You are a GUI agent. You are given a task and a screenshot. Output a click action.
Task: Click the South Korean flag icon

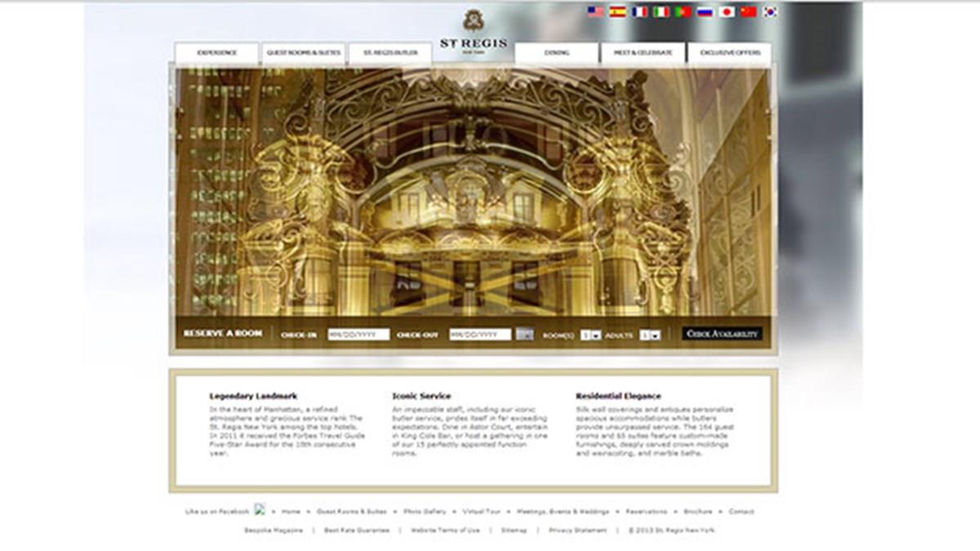[769, 11]
